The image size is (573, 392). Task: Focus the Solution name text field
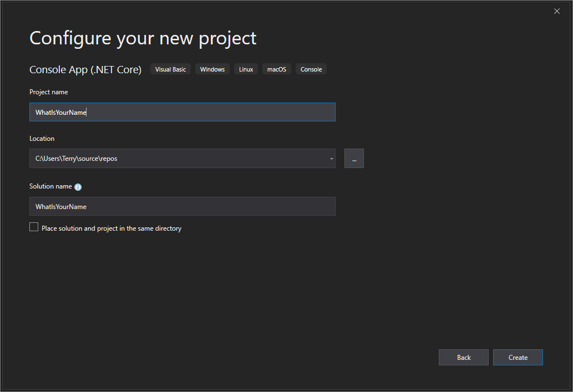coord(182,206)
